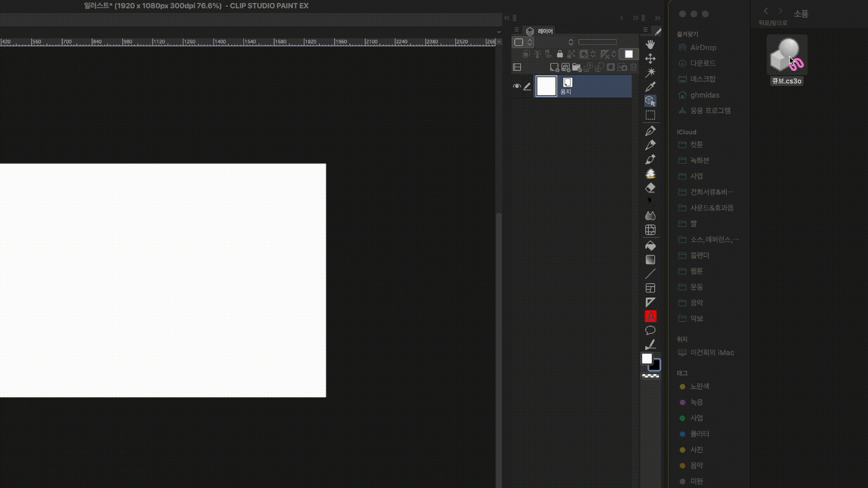This screenshot has width=868, height=488.
Task: Select the Hand tool
Action: [x=650, y=44]
